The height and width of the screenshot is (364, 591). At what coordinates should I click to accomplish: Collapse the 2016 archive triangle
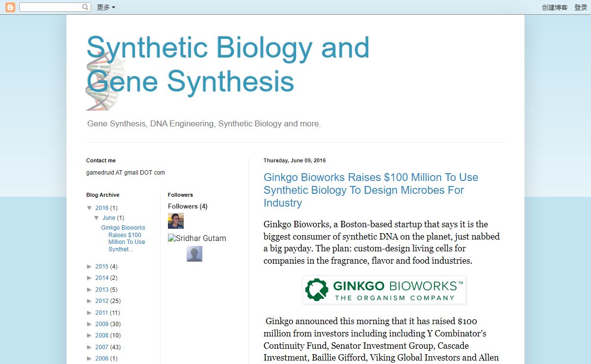coord(90,208)
